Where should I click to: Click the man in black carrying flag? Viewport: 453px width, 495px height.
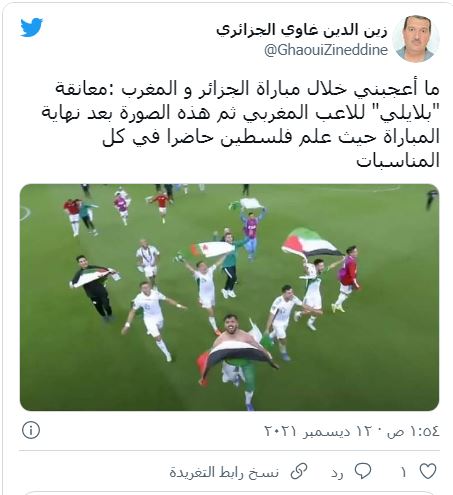pyautogui.click(x=95, y=287)
